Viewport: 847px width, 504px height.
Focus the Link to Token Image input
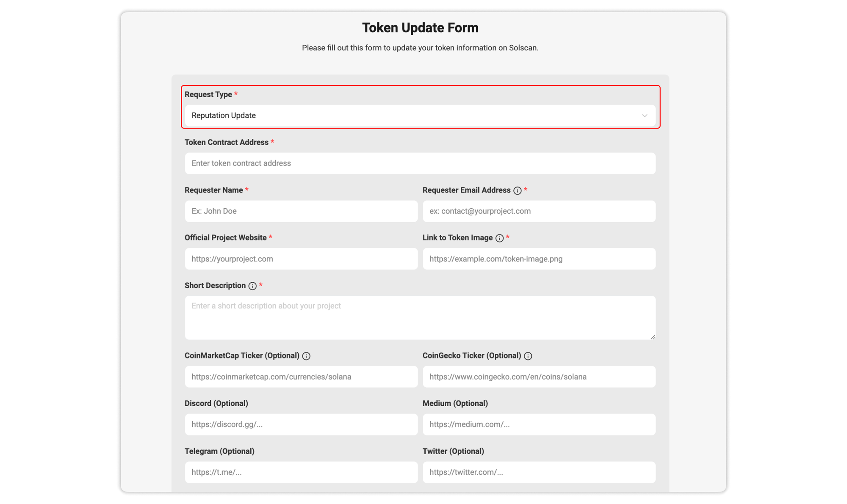(x=539, y=259)
